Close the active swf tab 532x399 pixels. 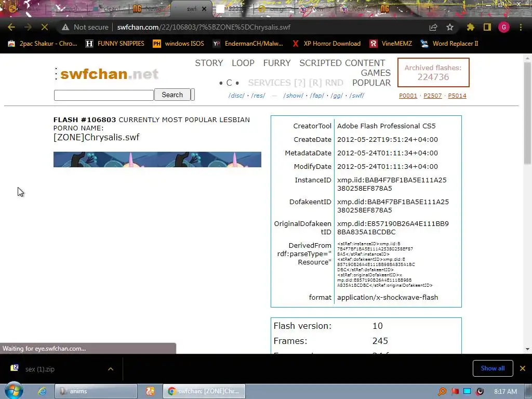[204, 9]
